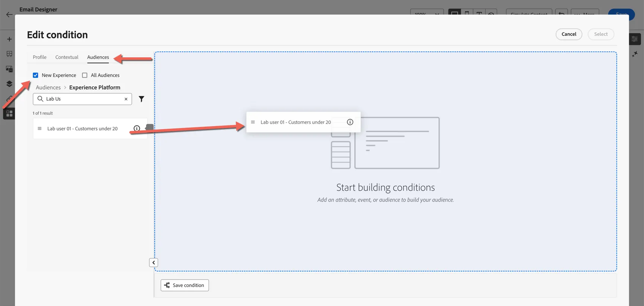The image size is (644, 306).
Task: Open the asset picker sidebar icon
Action: (9, 69)
